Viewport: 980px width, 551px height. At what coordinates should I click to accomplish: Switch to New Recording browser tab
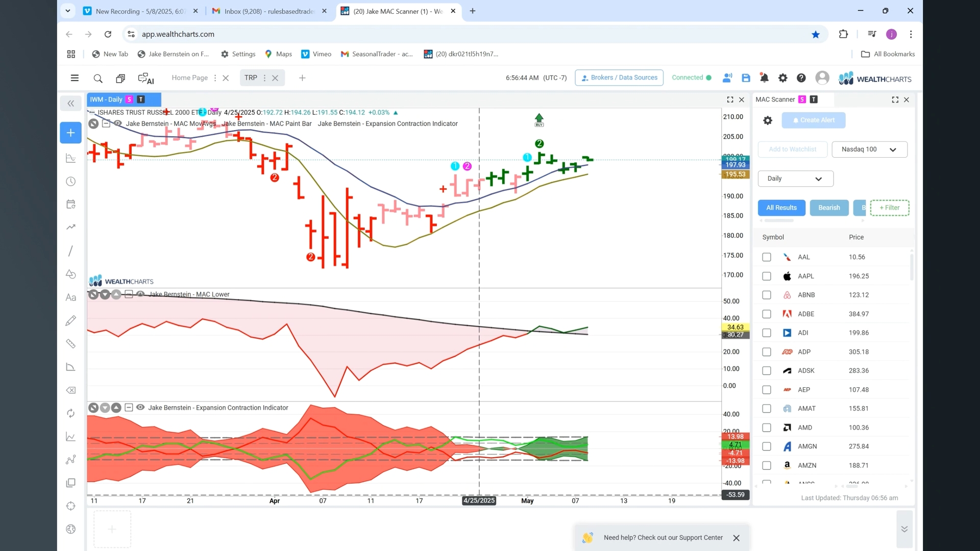tap(140, 11)
